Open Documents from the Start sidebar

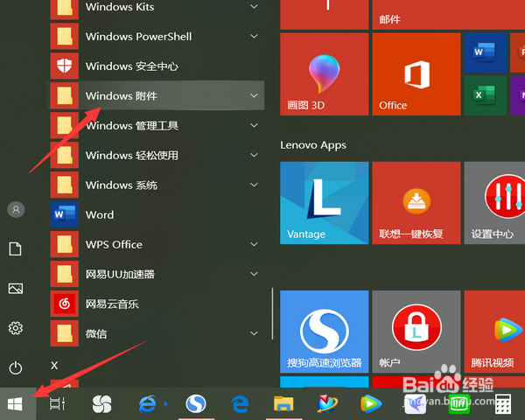tap(16, 248)
